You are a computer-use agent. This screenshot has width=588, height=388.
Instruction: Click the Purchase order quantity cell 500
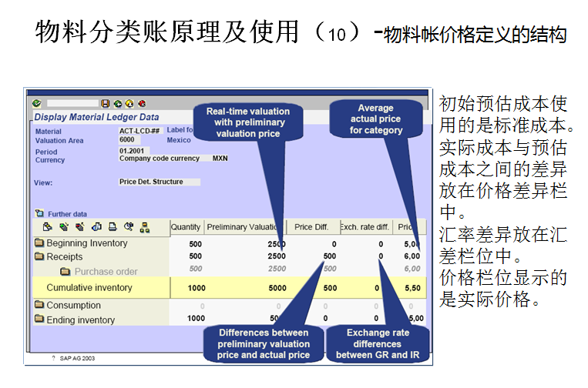tap(196, 269)
